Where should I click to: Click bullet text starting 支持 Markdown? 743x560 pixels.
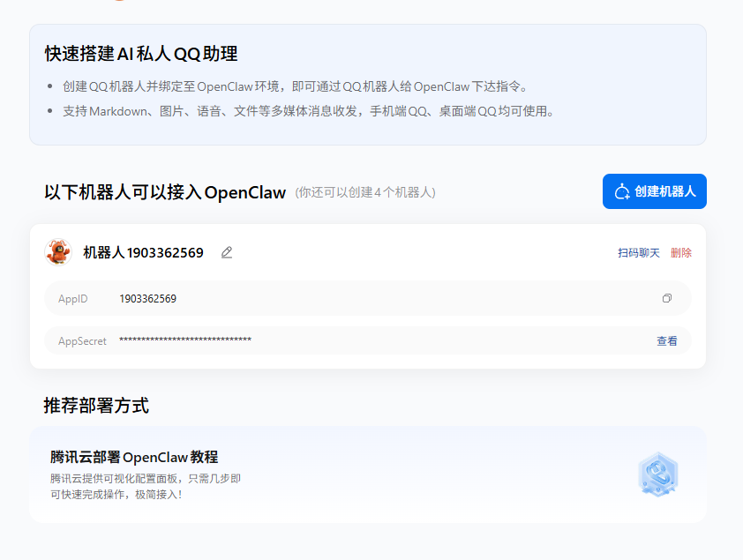(309, 111)
